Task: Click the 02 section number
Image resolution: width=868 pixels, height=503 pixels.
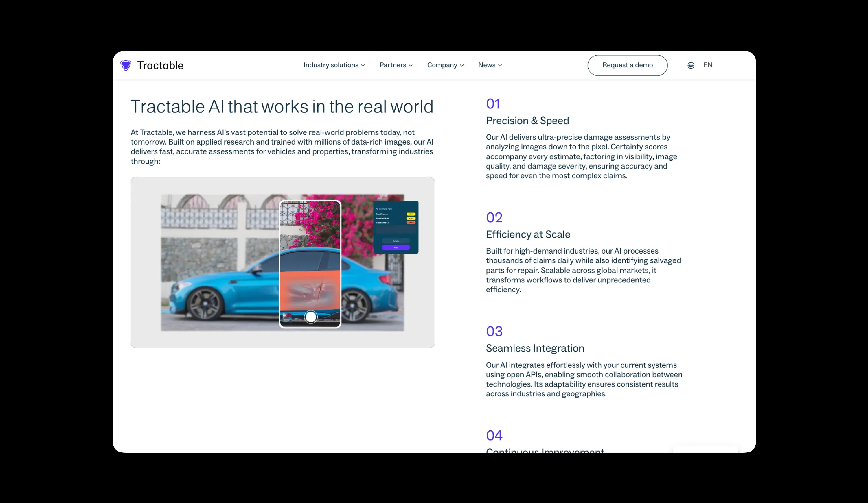Action: (494, 217)
